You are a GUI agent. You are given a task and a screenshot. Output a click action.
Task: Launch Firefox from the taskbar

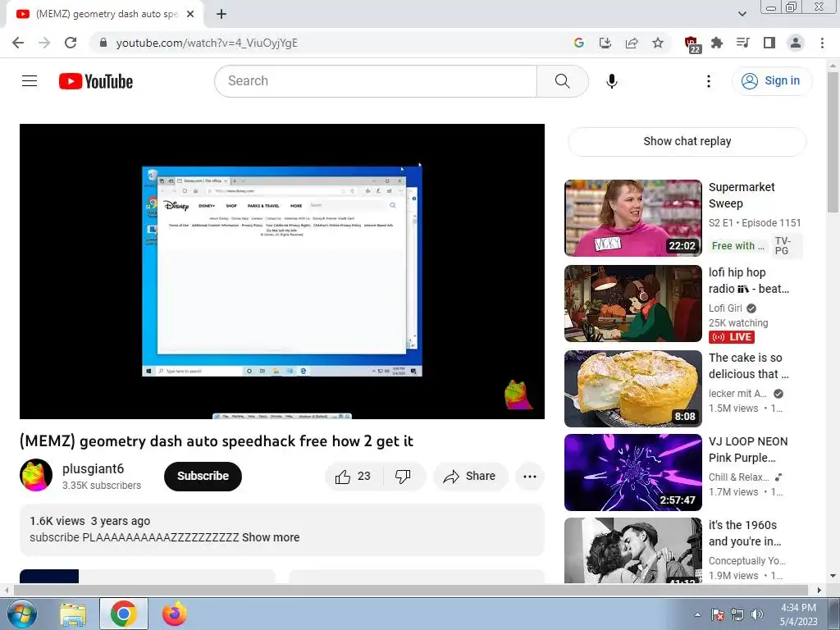coord(175,614)
